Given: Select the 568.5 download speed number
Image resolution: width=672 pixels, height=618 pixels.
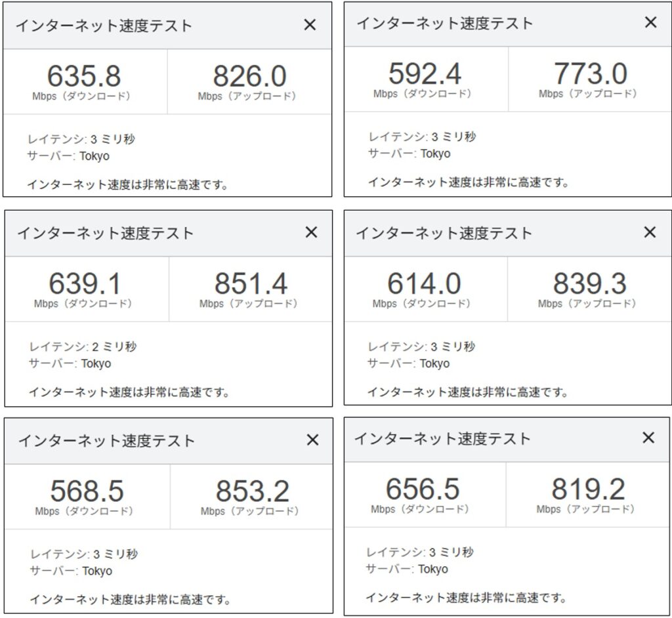Looking at the screenshot, I should [87, 491].
